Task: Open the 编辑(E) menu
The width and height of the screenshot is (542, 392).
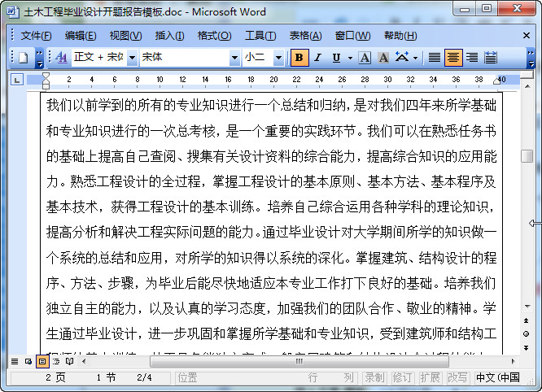Action: pyautogui.click(x=81, y=36)
